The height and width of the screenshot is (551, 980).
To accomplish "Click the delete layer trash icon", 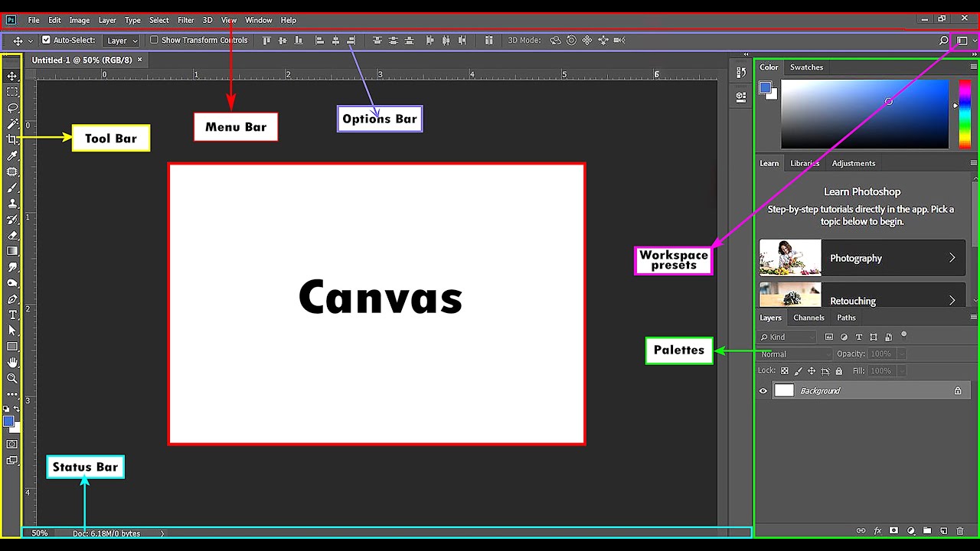I will pyautogui.click(x=960, y=530).
